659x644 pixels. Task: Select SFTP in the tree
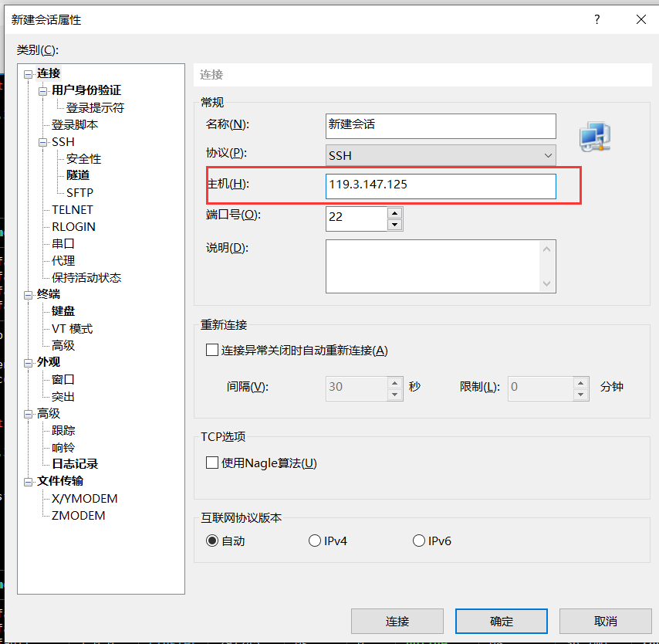coord(79,192)
